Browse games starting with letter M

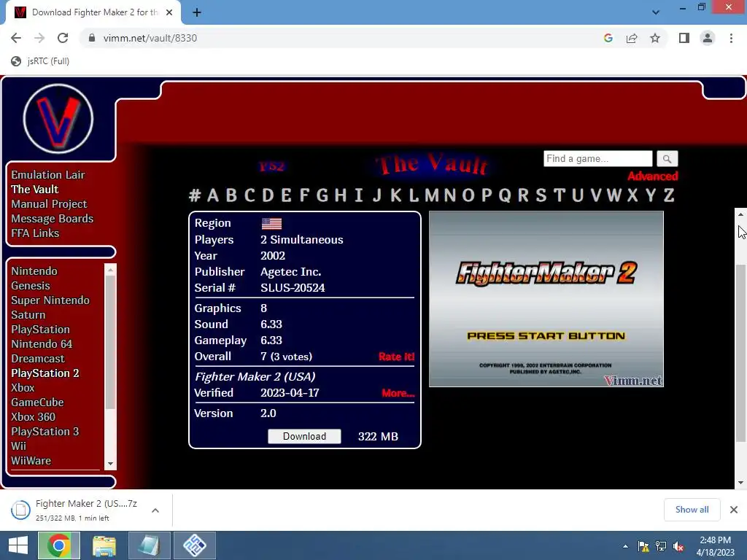point(432,195)
